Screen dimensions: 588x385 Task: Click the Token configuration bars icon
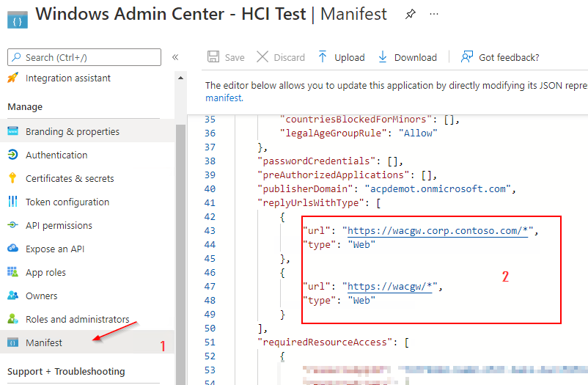pos(12,202)
